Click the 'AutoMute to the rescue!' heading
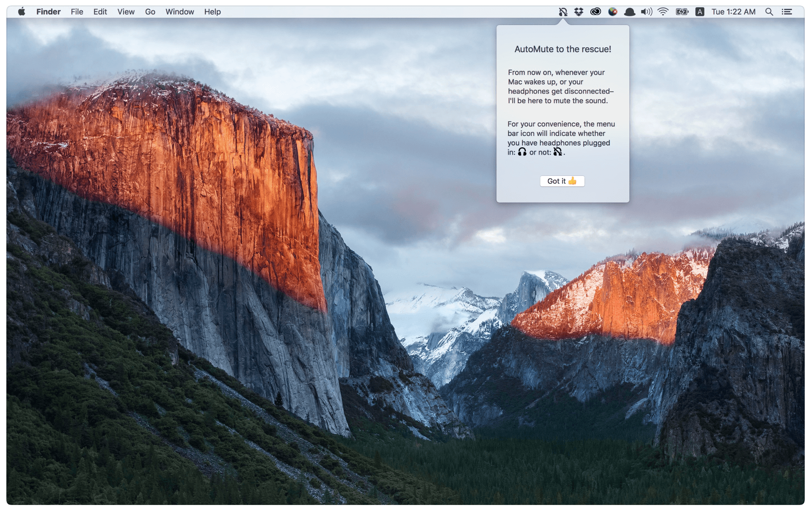The width and height of the screenshot is (812, 510). (x=563, y=49)
